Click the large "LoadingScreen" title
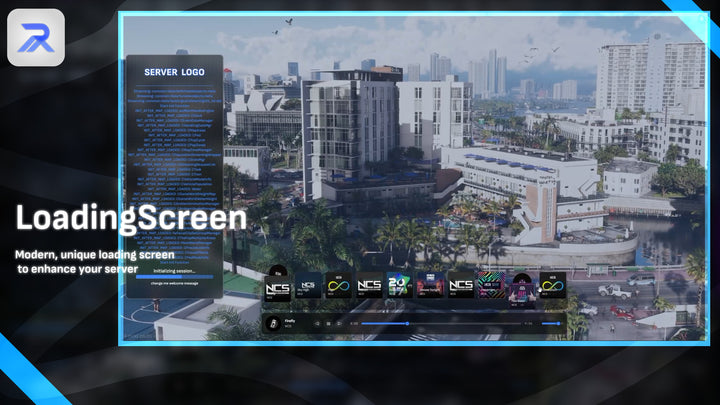This screenshot has width=720, height=405. (131, 217)
